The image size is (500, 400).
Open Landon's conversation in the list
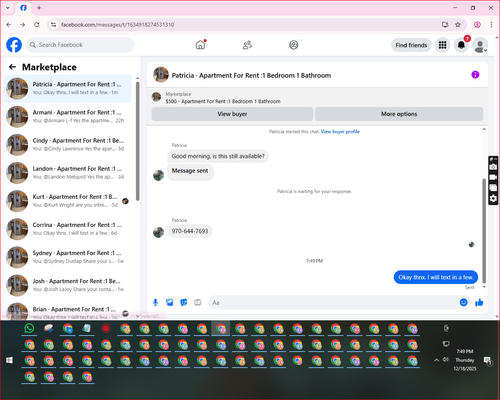68,173
